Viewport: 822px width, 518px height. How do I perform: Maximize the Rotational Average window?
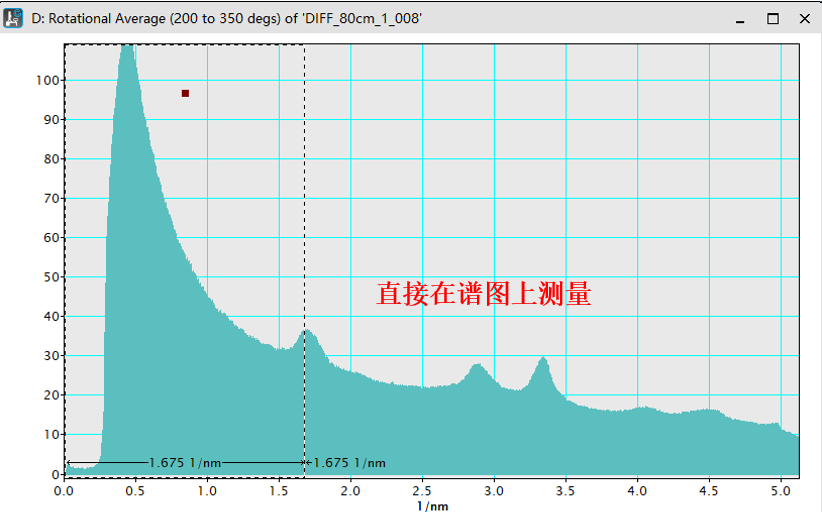tap(772, 18)
